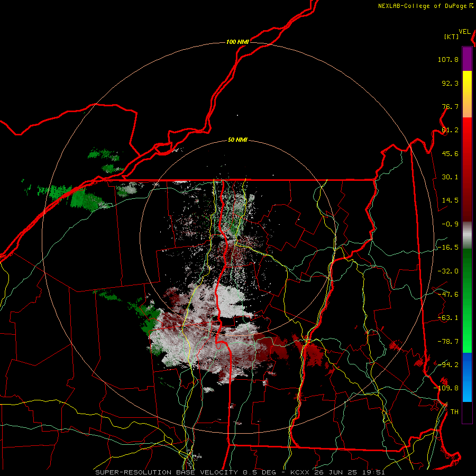Click the gray near-zero segment of color bar

click(x=467, y=235)
